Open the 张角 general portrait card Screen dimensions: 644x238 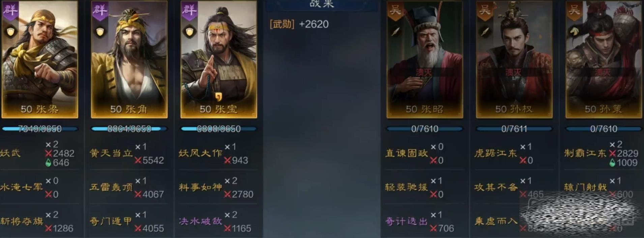[129, 59]
